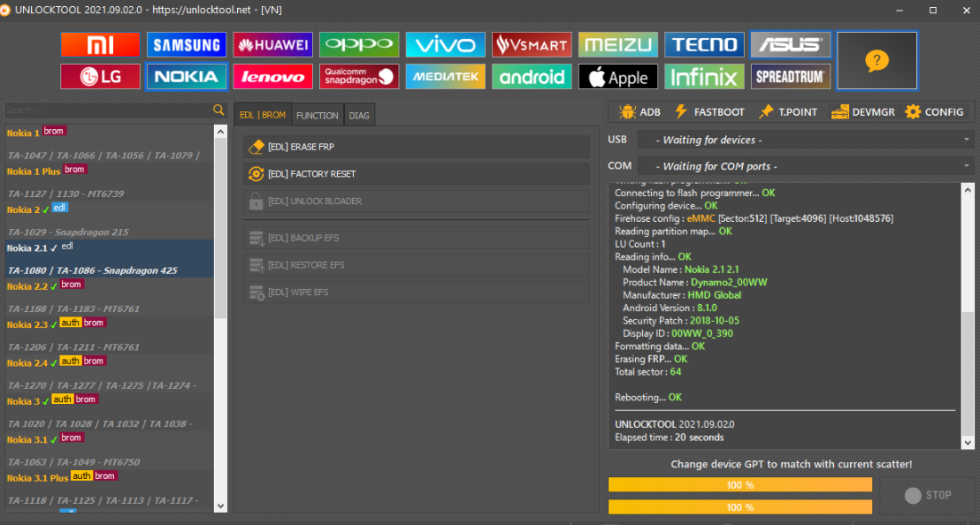Click the STOP button
Screen dimensions: 980x525
[928, 495]
